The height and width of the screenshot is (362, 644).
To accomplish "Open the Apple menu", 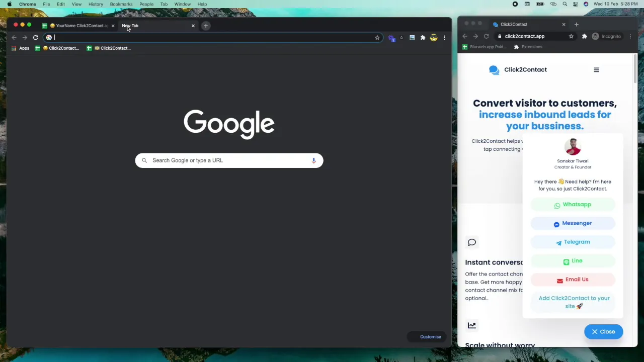I will click(x=9, y=4).
